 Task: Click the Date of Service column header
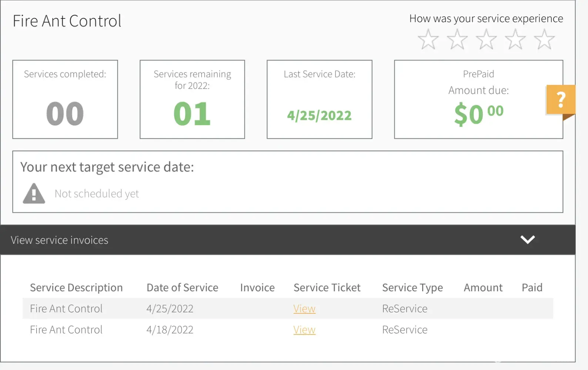pos(182,287)
